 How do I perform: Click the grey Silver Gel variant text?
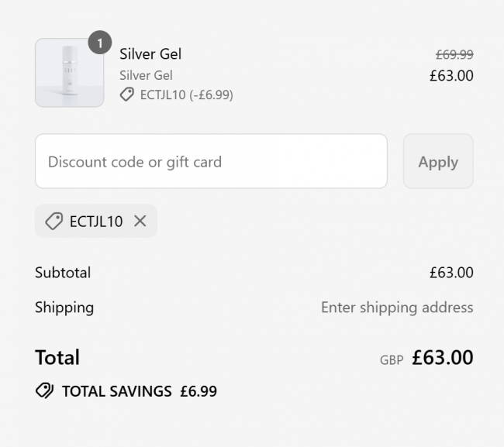coord(146,75)
